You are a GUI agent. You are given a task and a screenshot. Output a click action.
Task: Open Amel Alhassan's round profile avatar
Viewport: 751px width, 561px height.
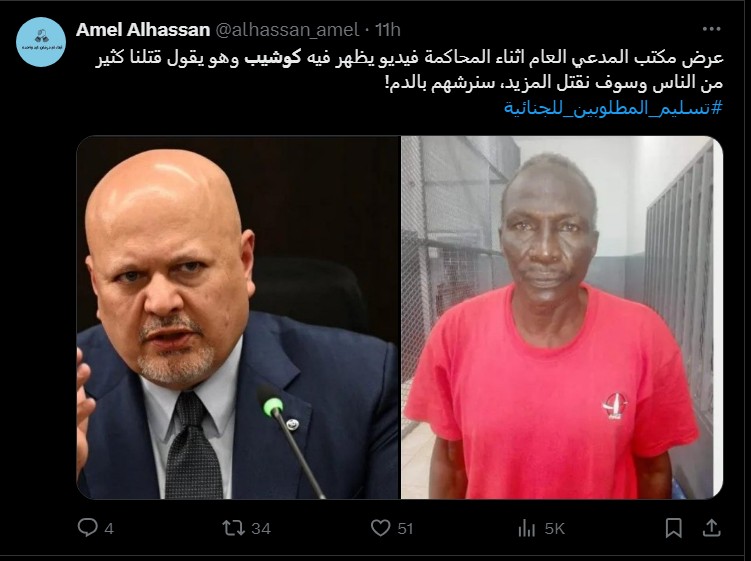(41, 42)
